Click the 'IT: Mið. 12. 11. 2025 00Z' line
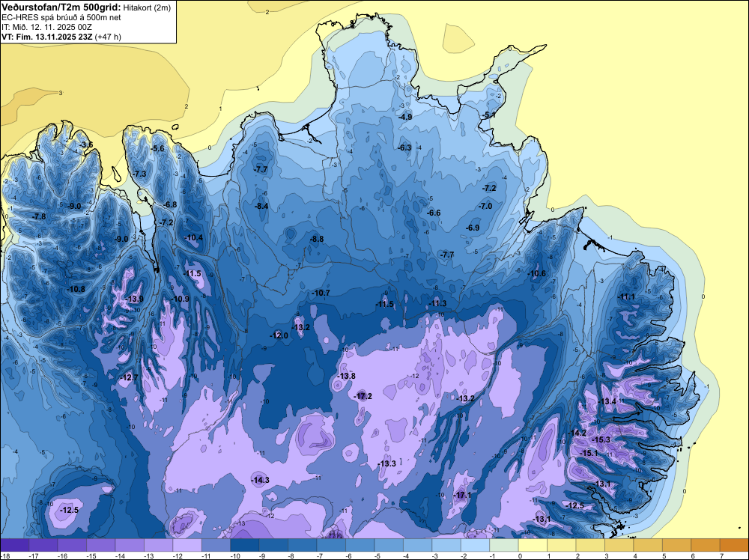Viewport: 749px width, 560px height. pos(46,27)
